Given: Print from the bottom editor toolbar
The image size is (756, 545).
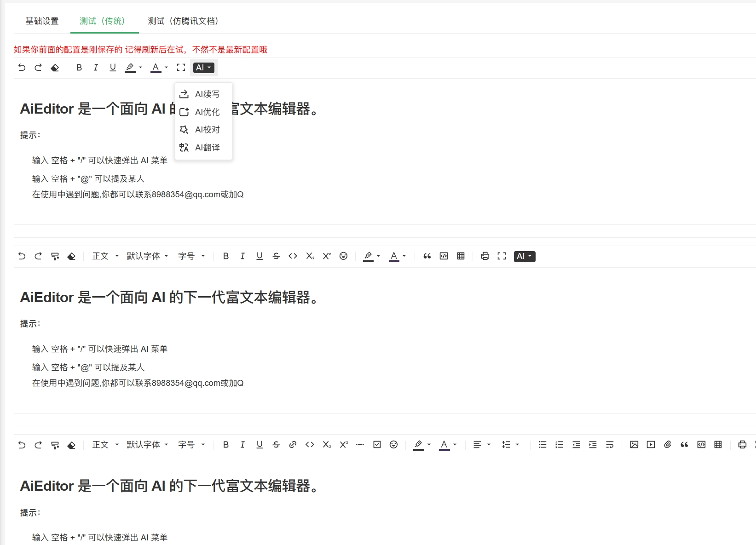Looking at the screenshot, I should tap(742, 445).
